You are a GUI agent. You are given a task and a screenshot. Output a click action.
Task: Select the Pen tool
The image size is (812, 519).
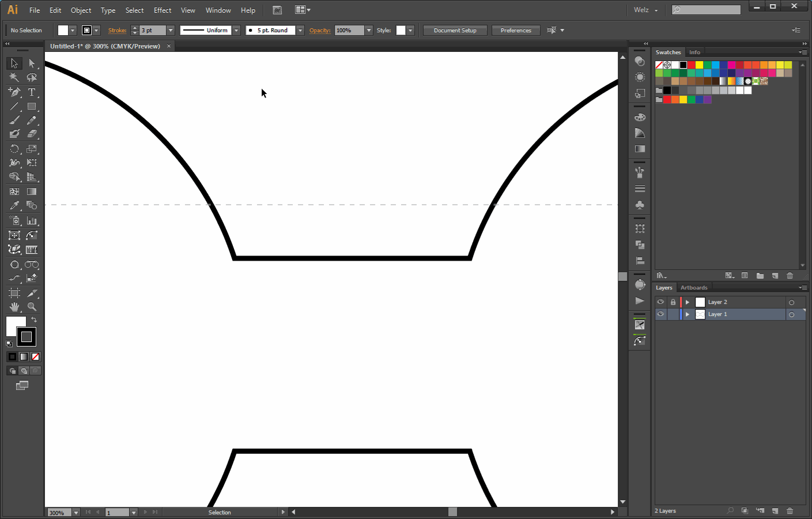tap(14, 92)
